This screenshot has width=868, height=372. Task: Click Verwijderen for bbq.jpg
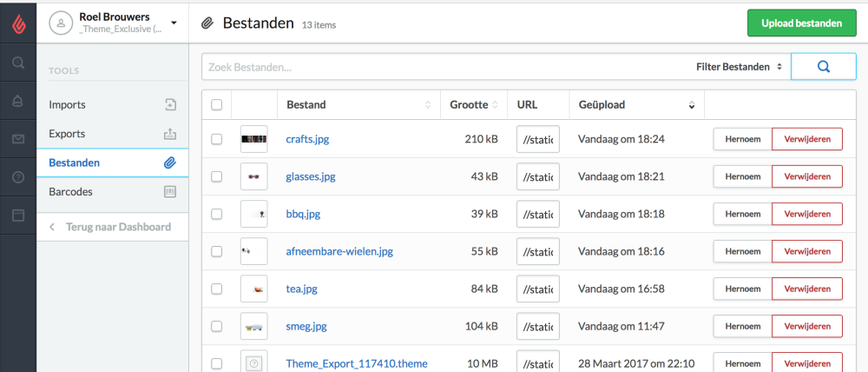point(807,214)
